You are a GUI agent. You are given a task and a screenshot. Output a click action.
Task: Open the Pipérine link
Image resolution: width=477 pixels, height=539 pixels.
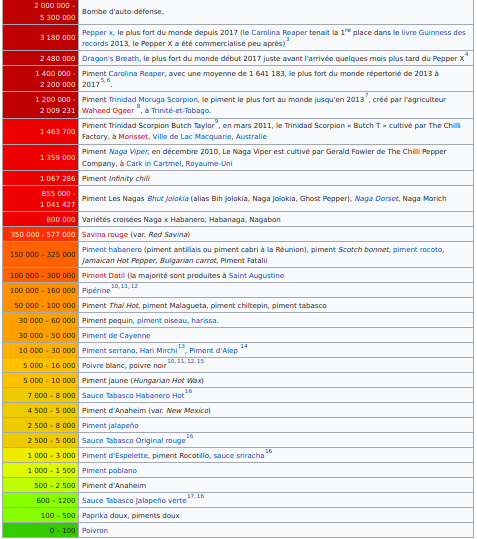pos(96,291)
